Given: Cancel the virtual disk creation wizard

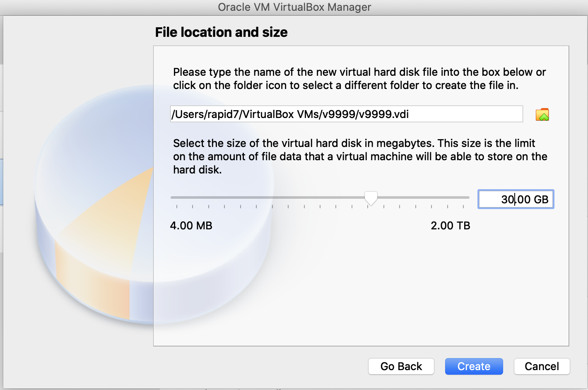Looking at the screenshot, I should tap(542, 366).
